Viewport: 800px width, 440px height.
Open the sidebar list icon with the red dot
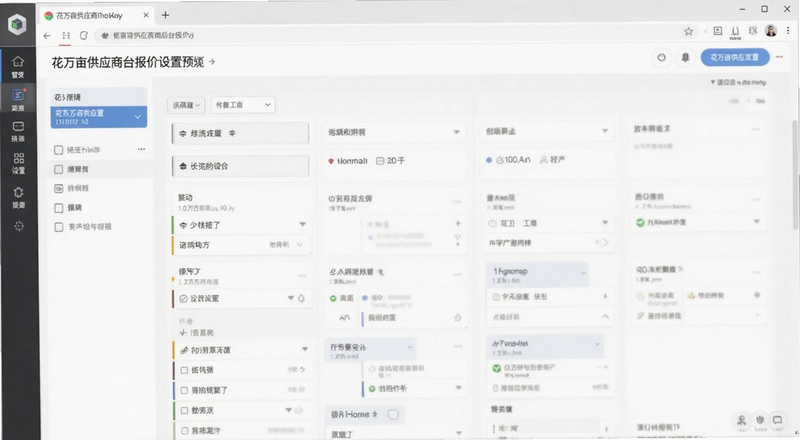click(x=18, y=95)
